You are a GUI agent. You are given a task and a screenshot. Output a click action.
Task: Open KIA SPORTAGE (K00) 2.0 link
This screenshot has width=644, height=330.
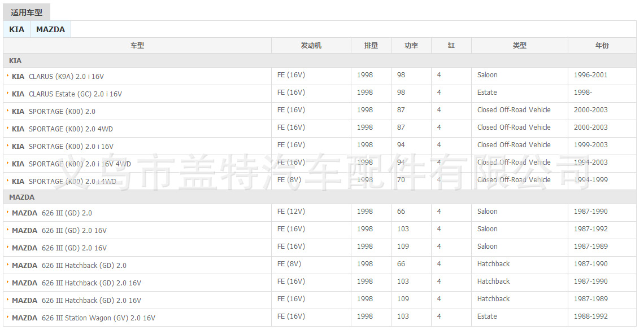coord(54,112)
